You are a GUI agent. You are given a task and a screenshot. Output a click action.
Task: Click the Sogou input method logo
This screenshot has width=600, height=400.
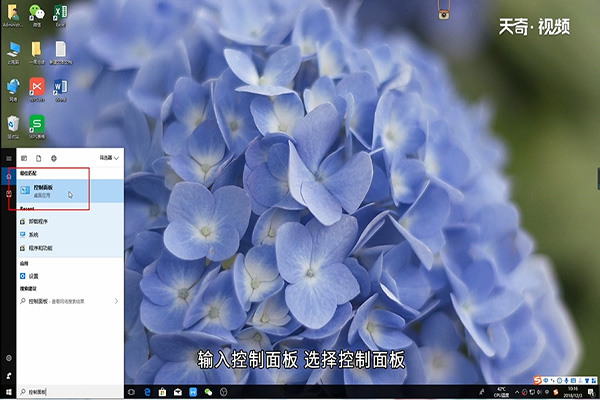point(537,380)
